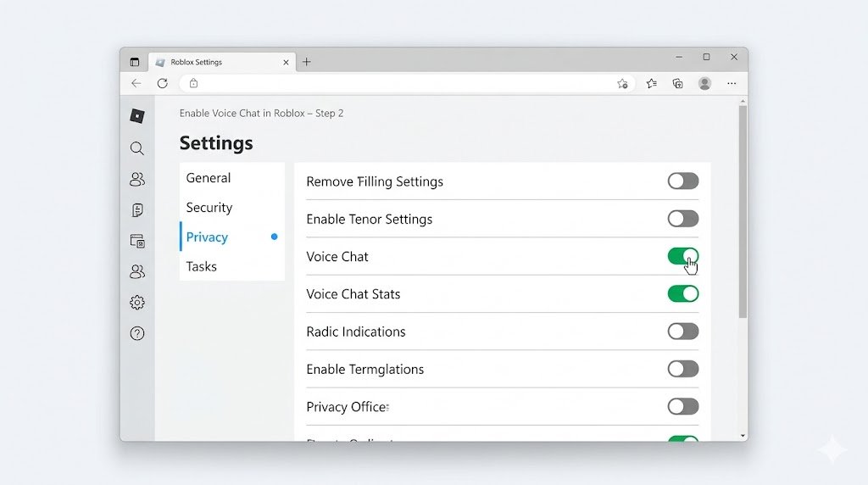Open help via the question mark icon
The width and height of the screenshot is (868, 485).
[x=137, y=333]
